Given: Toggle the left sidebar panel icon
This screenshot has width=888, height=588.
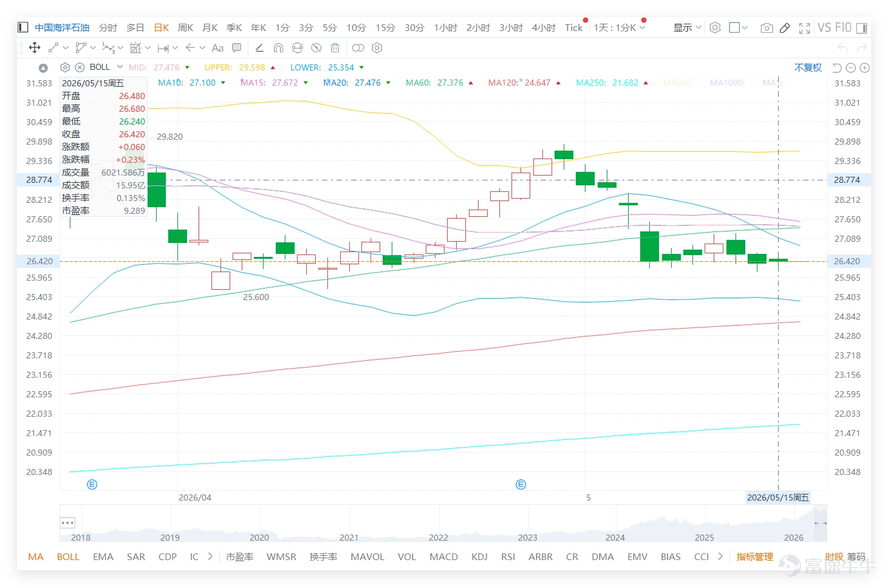Looking at the screenshot, I should click(x=23, y=27).
